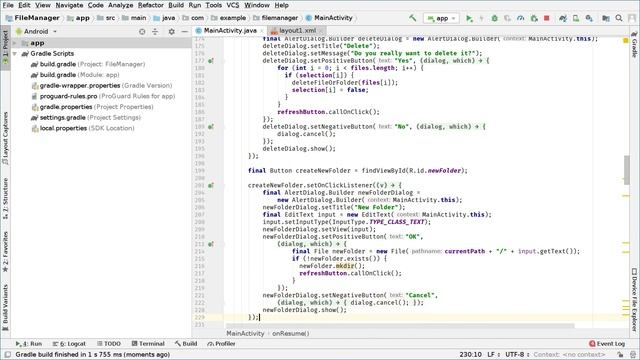Open the Project panel settings gear
This screenshot has width=640, height=360.
[x=171, y=31]
